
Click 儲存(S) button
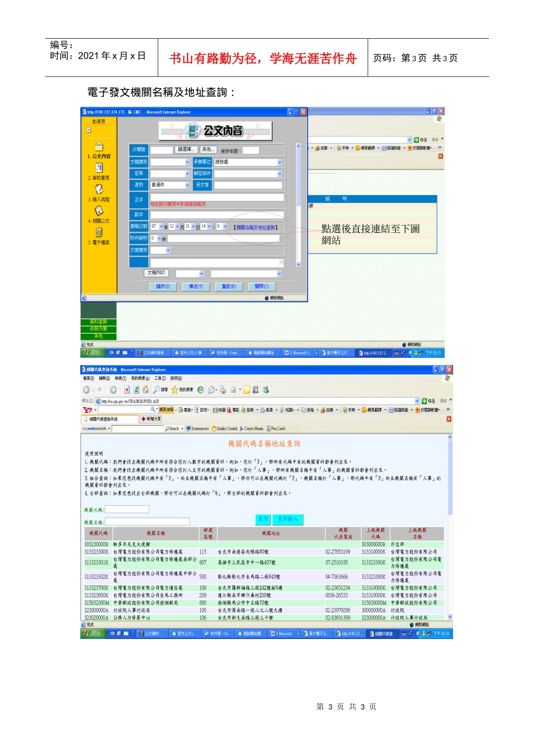click(163, 287)
